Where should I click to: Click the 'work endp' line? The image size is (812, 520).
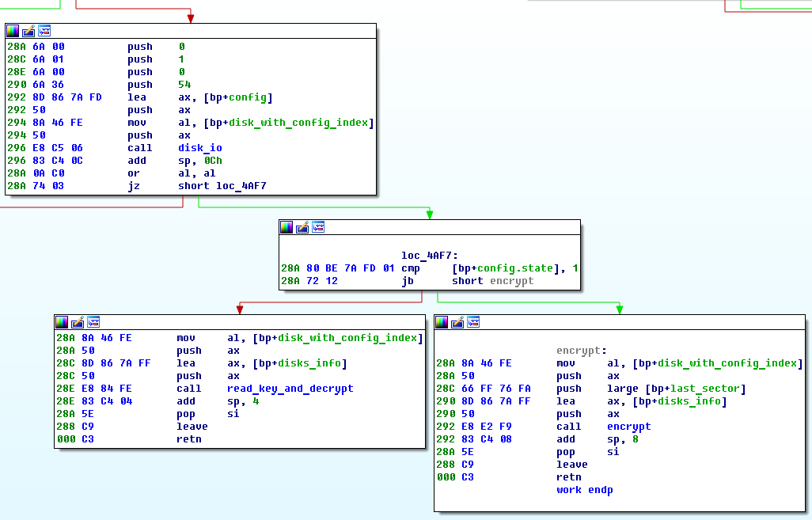(x=585, y=490)
